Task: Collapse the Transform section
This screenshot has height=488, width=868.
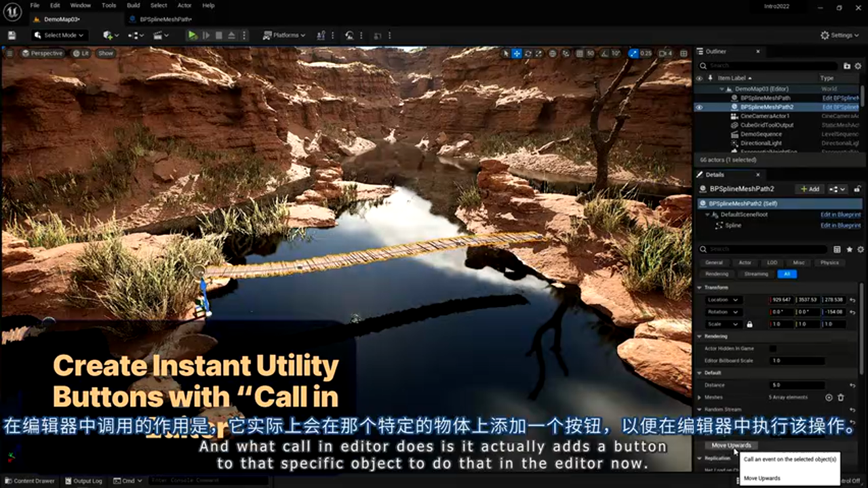Action: pyautogui.click(x=700, y=287)
